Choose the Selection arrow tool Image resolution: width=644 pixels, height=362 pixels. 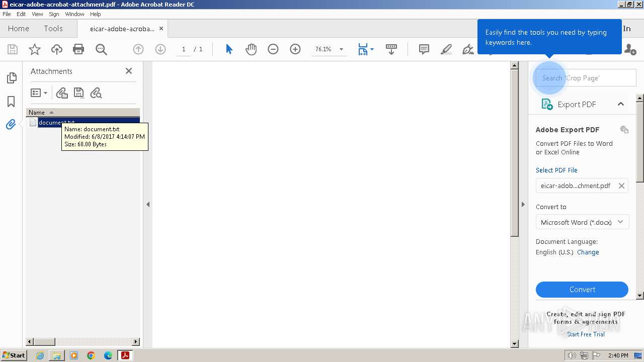(x=229, y=49)
